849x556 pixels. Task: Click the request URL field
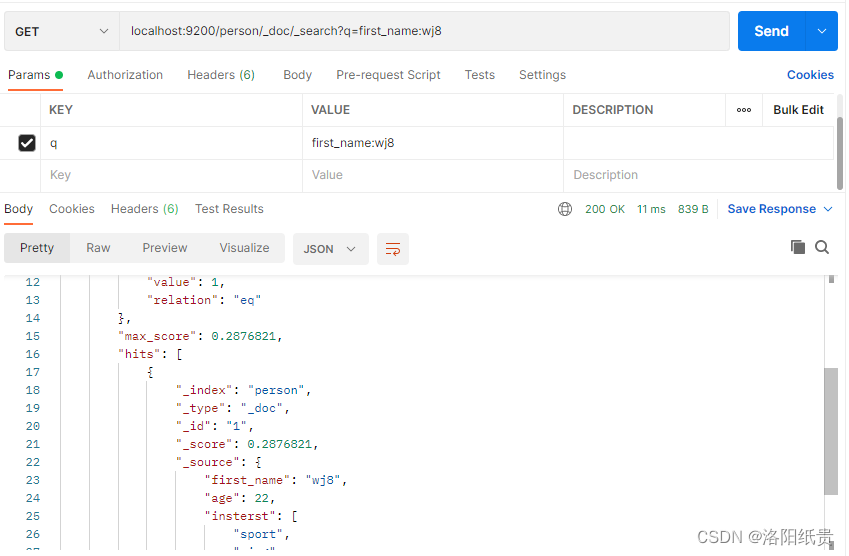(424, 31)
